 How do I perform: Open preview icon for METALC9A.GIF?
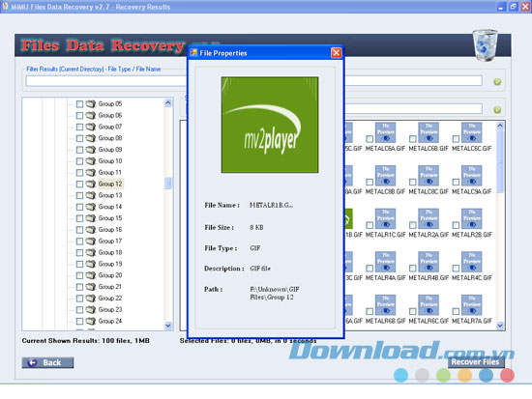tap(472, 176)
